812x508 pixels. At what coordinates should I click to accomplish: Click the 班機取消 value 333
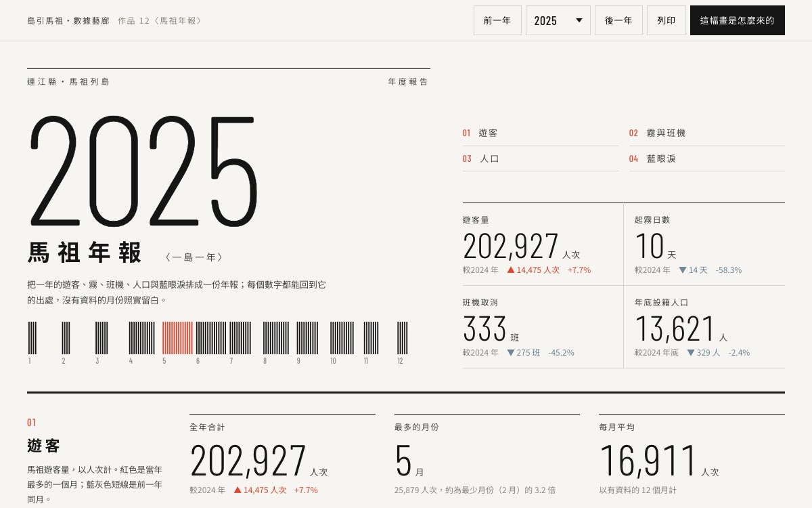(x=485, y=329)
